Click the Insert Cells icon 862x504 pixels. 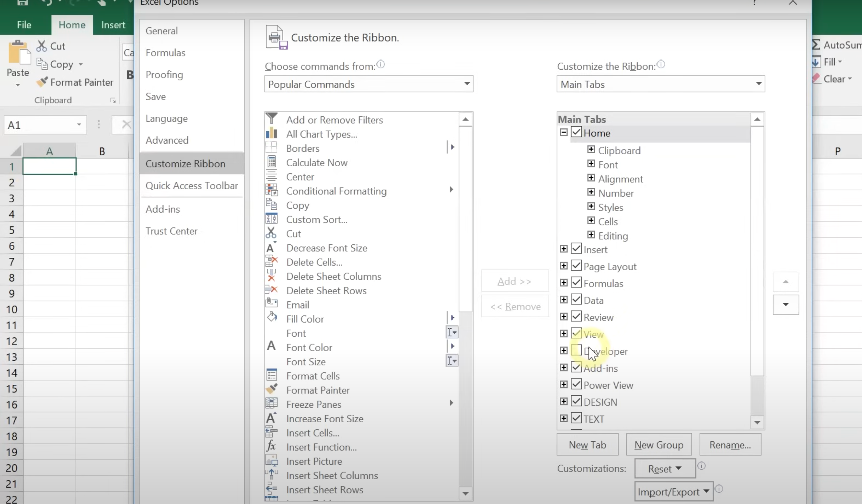(272, 432)
